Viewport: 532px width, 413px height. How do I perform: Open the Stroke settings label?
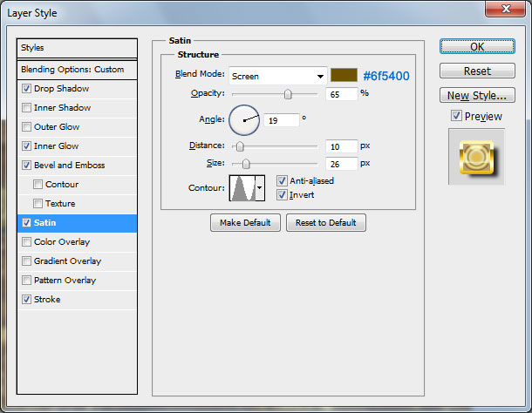coord(47,300)
